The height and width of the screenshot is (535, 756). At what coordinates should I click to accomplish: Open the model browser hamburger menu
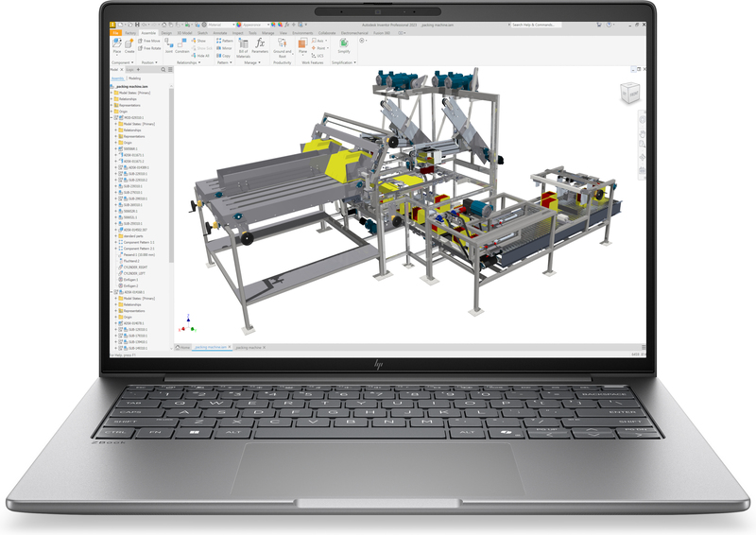pyautogui.click(x=170, y=70)
